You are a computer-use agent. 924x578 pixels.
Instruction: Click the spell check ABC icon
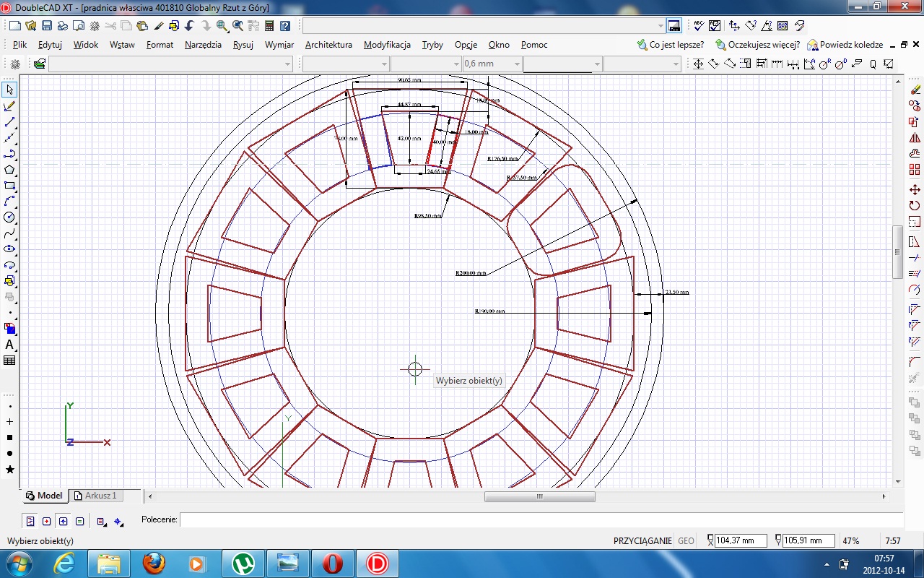(x=699, y=26)
